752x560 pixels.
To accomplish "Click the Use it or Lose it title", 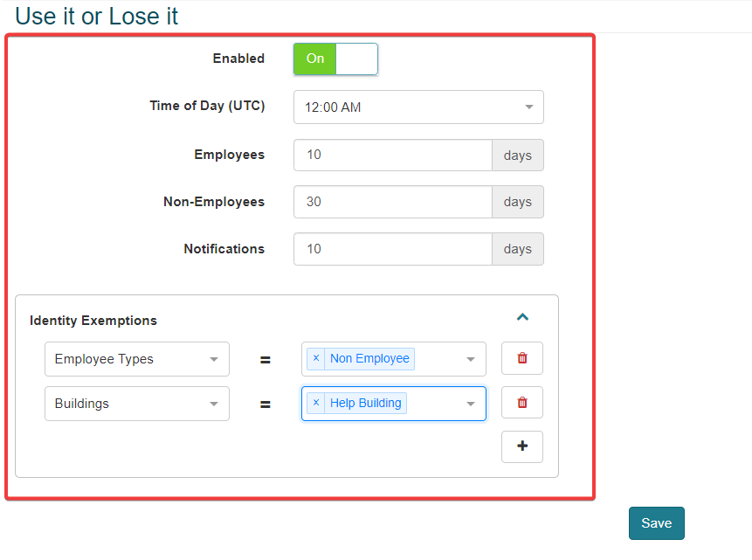I will pyautogui.click(x=97, y=16).
